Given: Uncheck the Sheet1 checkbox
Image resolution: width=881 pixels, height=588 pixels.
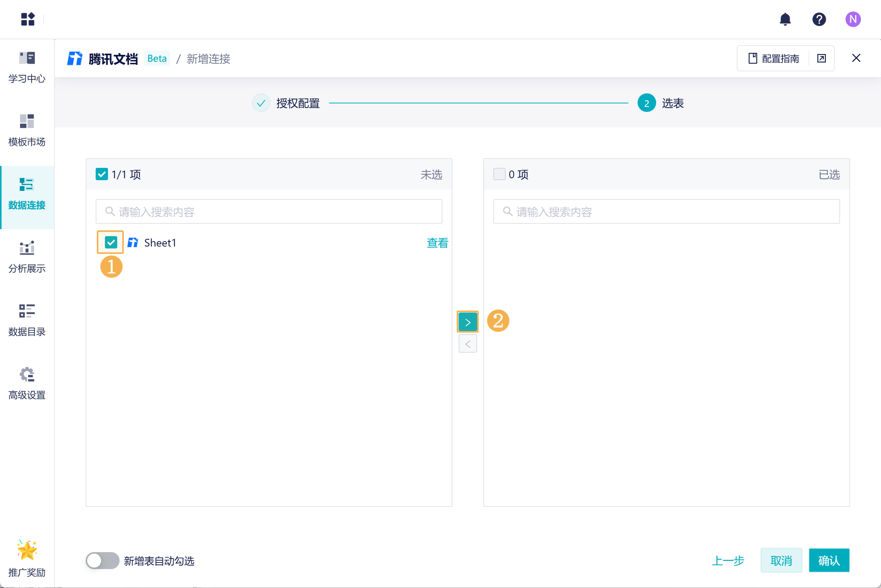Looking at the screenshot, I should (111, 242).
